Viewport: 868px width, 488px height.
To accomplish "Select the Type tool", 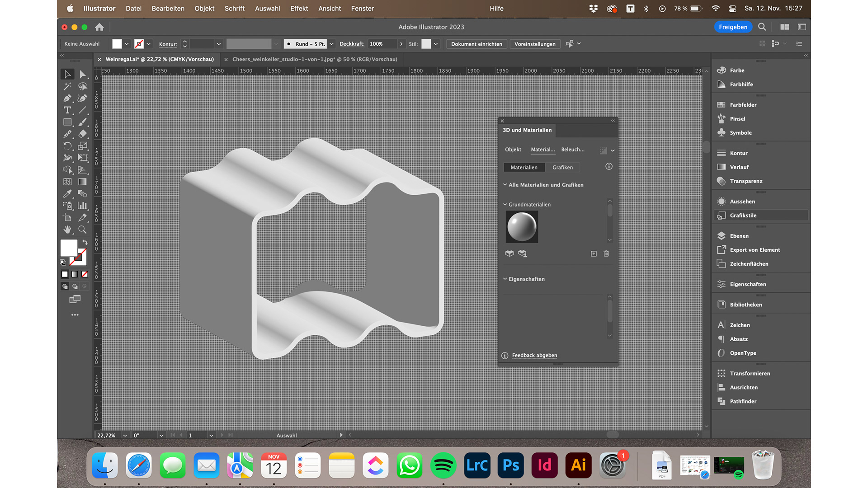I will [67, 110].
